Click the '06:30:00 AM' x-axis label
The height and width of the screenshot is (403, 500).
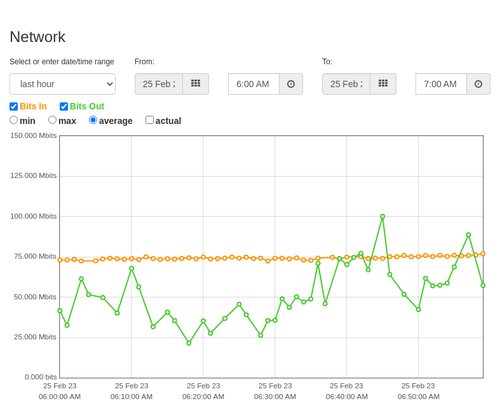tap(275, 397)
